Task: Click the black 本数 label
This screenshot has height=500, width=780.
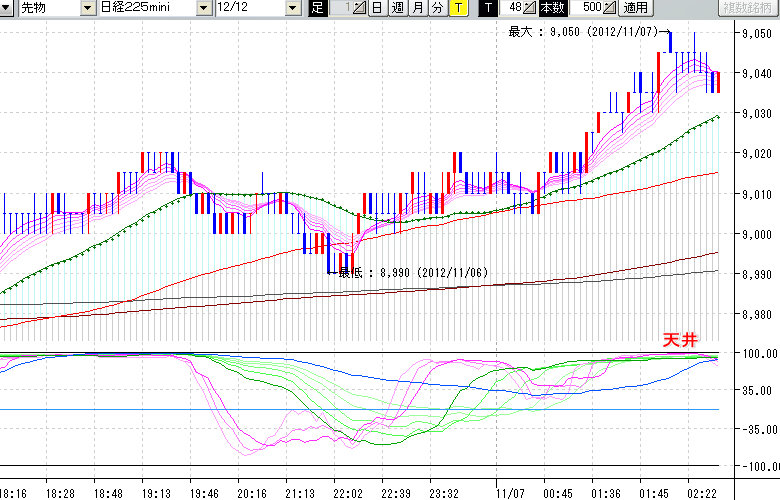Action: point(551,8)
